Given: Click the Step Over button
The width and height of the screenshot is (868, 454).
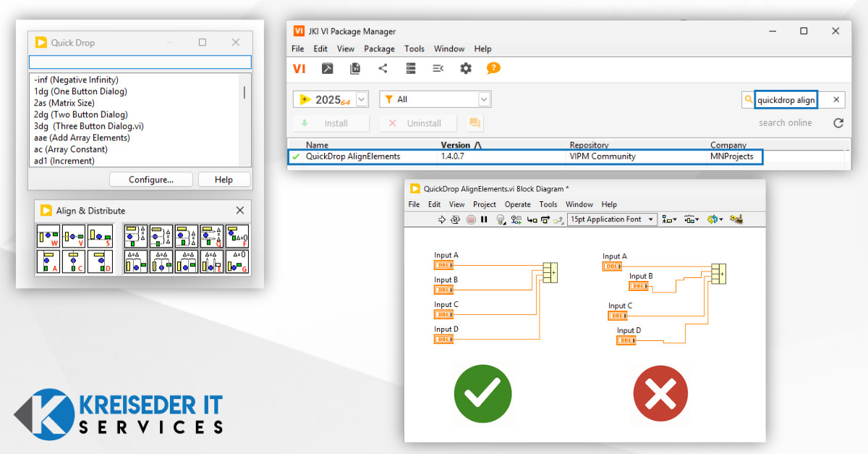Looking at the screenshot, I should click(x=545, y=219).
